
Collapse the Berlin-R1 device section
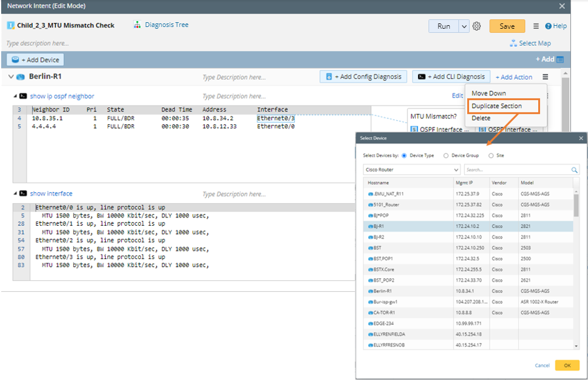click(x=11, y=77)
